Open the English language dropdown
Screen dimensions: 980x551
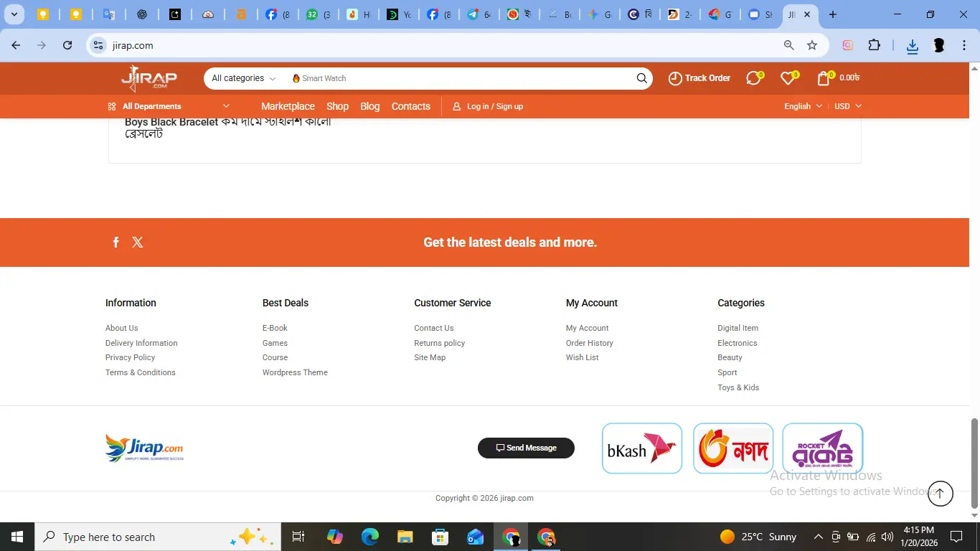click(803, 106)
